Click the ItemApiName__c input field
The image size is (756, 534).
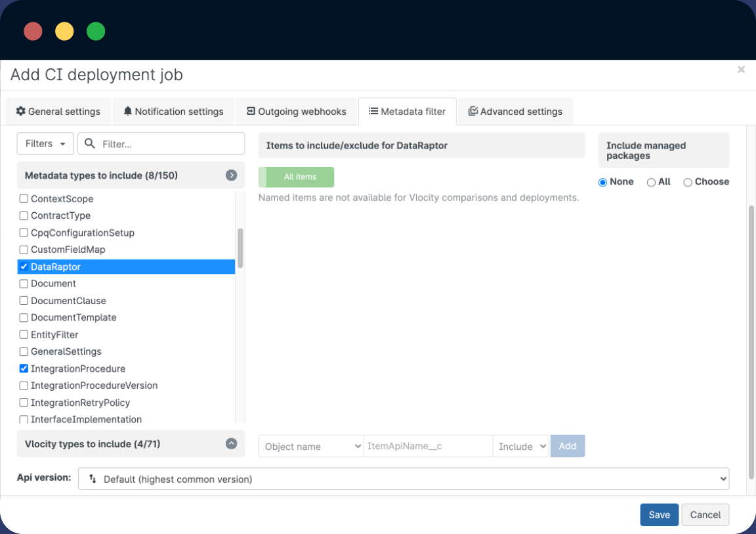(x=427, y=446)
